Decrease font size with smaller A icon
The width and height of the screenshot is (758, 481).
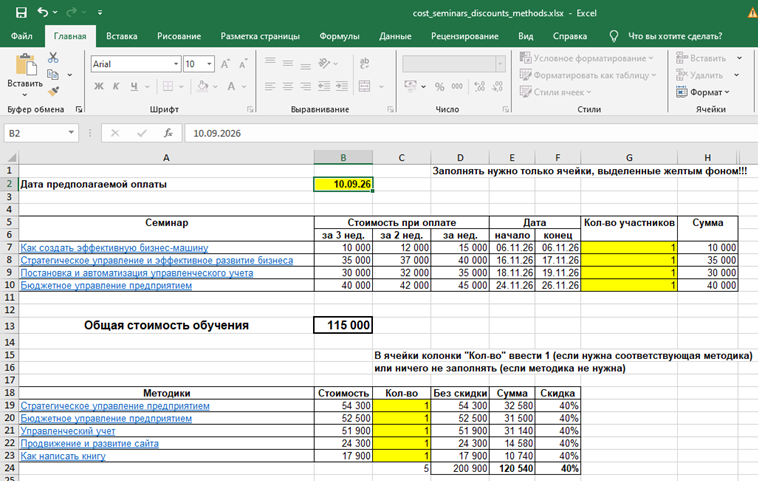click(243, 64)
